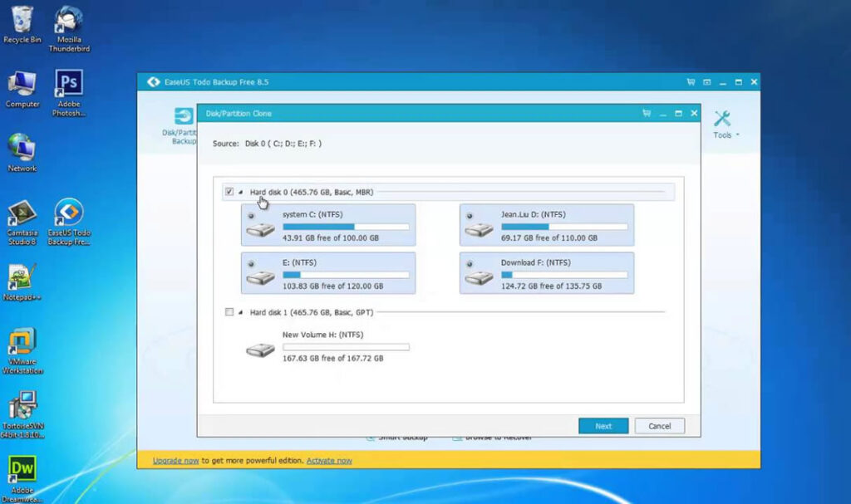Image resolution: width=851 pixels, height=504 pixels.
Task: Click the system C: usage bar
Action: (x=346, y=226)
